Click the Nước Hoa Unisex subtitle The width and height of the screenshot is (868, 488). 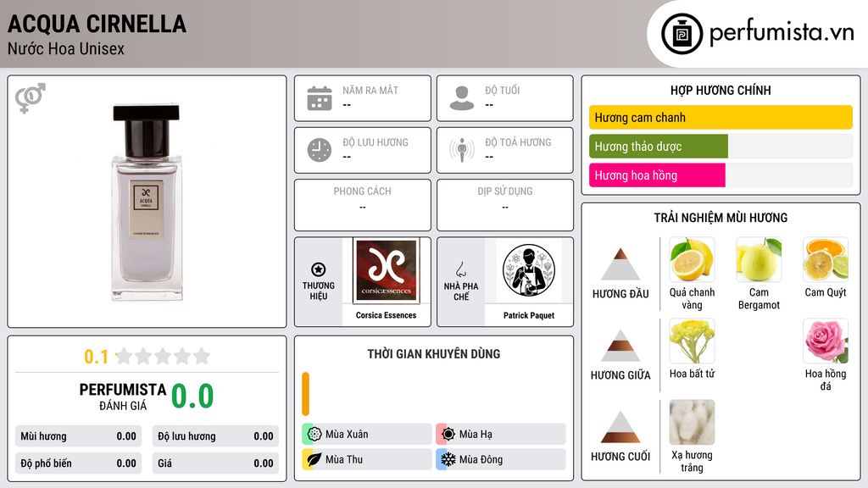pyautogui.click(x=66, y=48)
